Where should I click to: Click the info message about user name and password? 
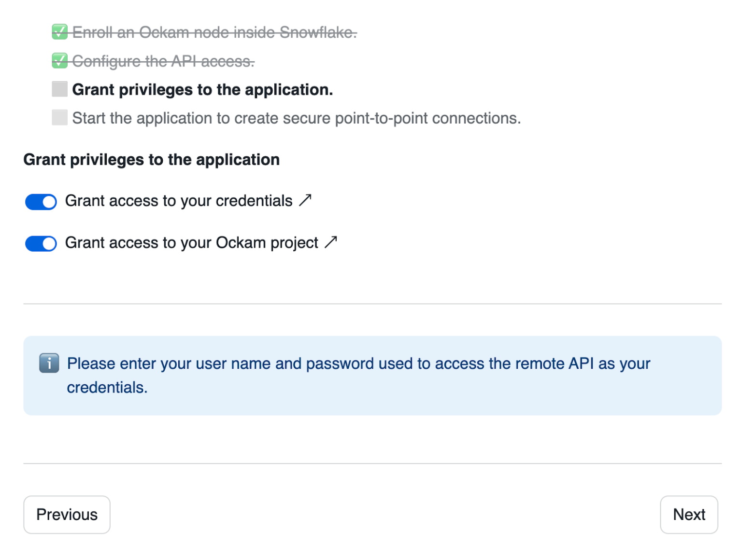tap(358, 364)
